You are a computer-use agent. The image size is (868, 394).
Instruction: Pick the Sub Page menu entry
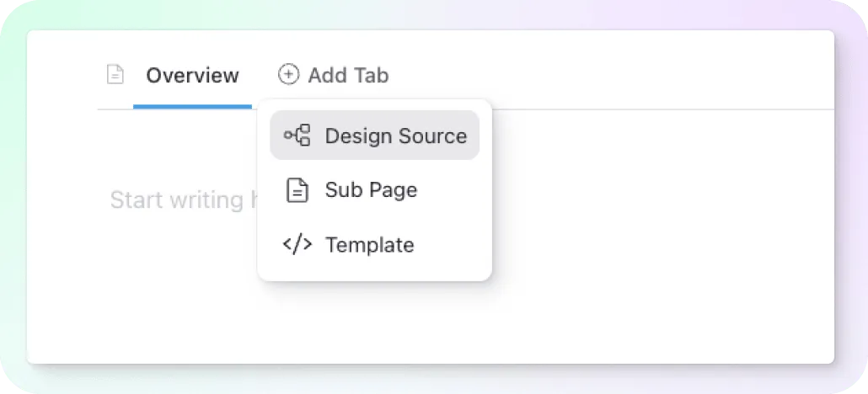click(x=371, y=189)
